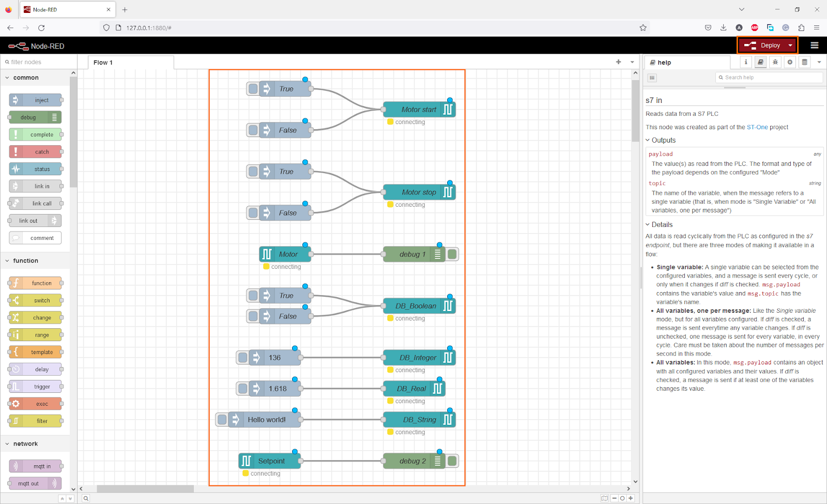Image resolution: width=827 pixels, height=504 pixels.
Task: Click the workspace horizontal scrollbar thumb
Action: pos(145,488)
